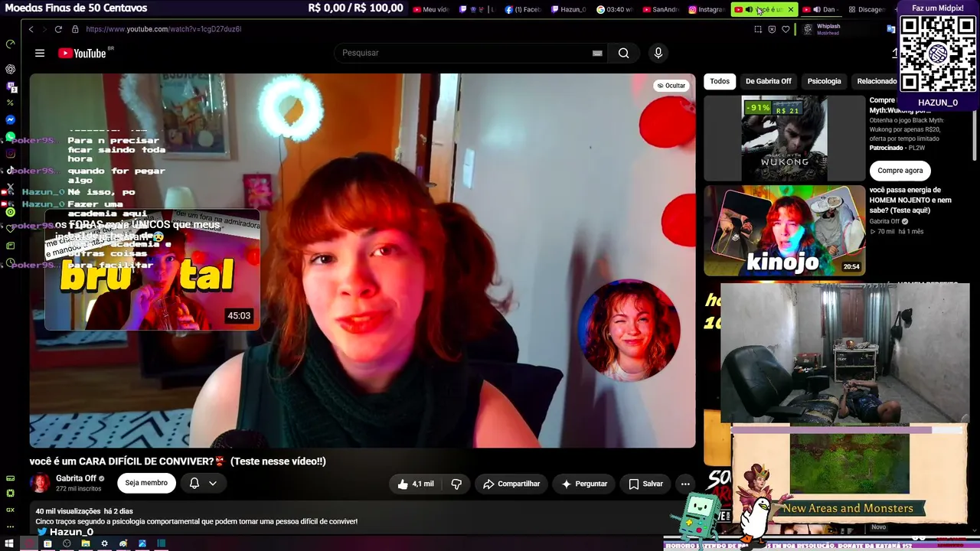
Task: Open the Gabrita Off channel avatar
Action: [x=40, y=483]
